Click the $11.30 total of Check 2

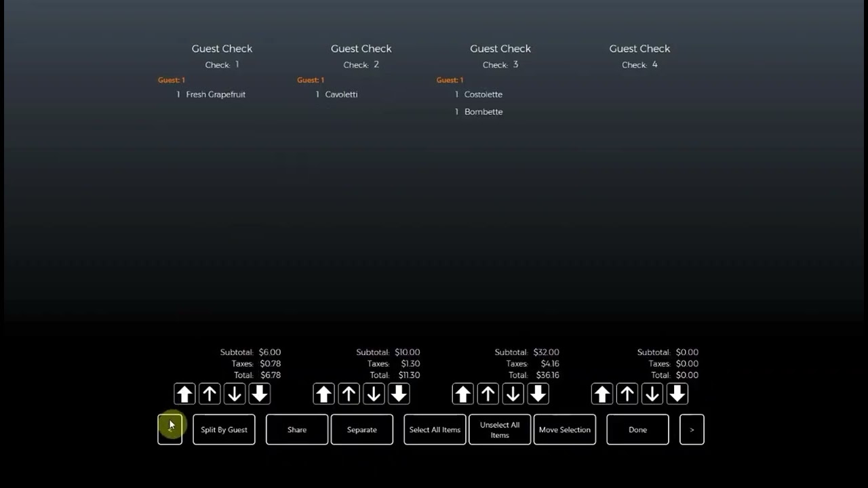(x=409, y=375)
